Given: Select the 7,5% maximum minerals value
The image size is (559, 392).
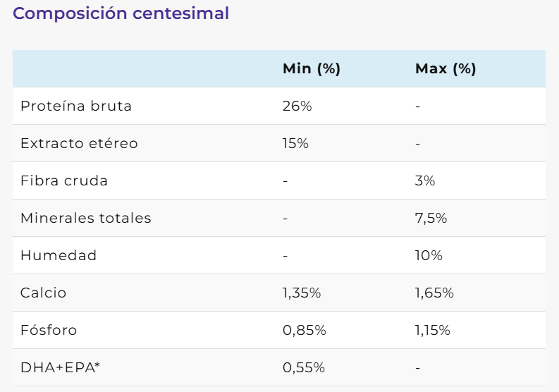Looking at the screenshot, I should click(x=431, y=218).
